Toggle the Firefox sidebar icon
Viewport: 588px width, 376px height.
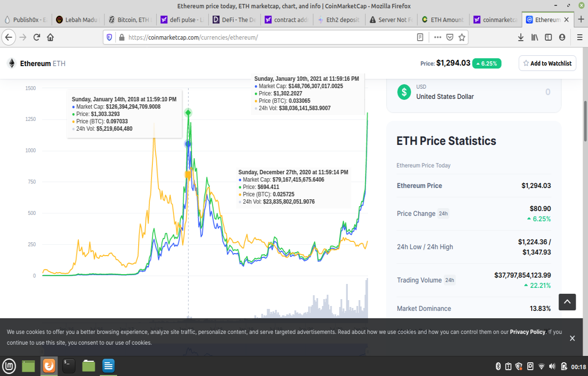[548, 37]
